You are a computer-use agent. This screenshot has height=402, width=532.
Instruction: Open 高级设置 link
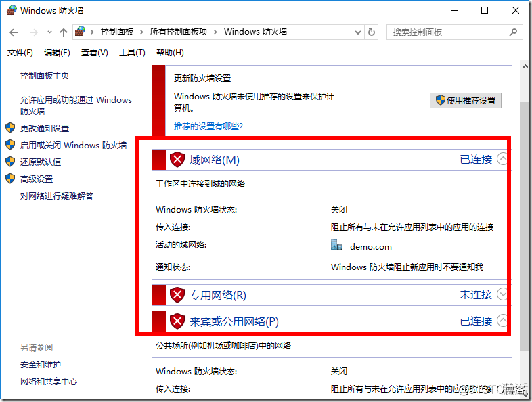click(x=37, y=179)
